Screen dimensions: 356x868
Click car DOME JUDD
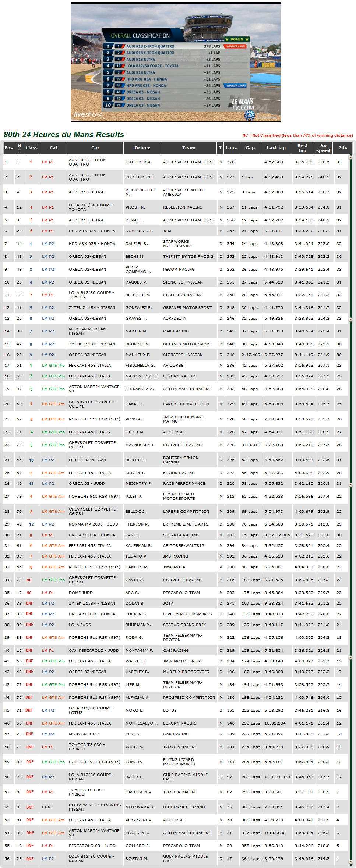pos(81,593)
